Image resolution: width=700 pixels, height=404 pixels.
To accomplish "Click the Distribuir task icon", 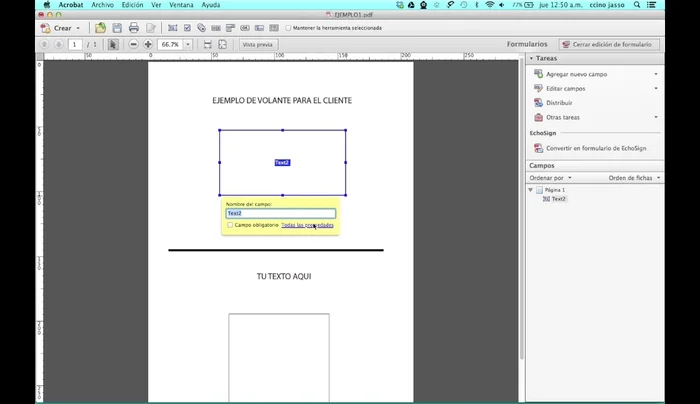I will pyautogui.click(x=539, y=103).
